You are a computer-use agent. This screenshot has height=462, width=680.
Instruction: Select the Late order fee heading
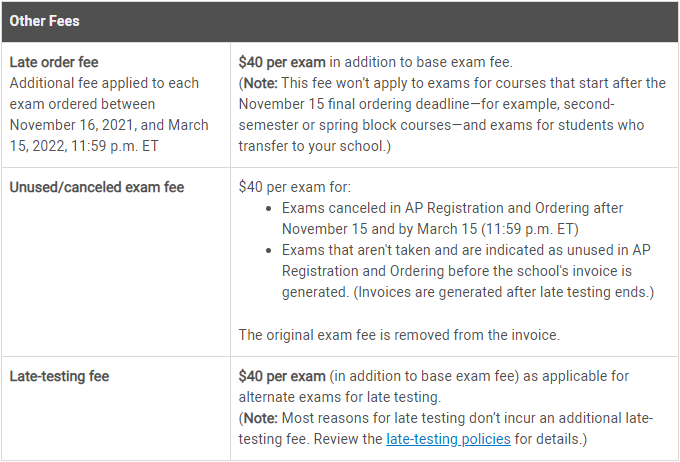pos(54,62)
